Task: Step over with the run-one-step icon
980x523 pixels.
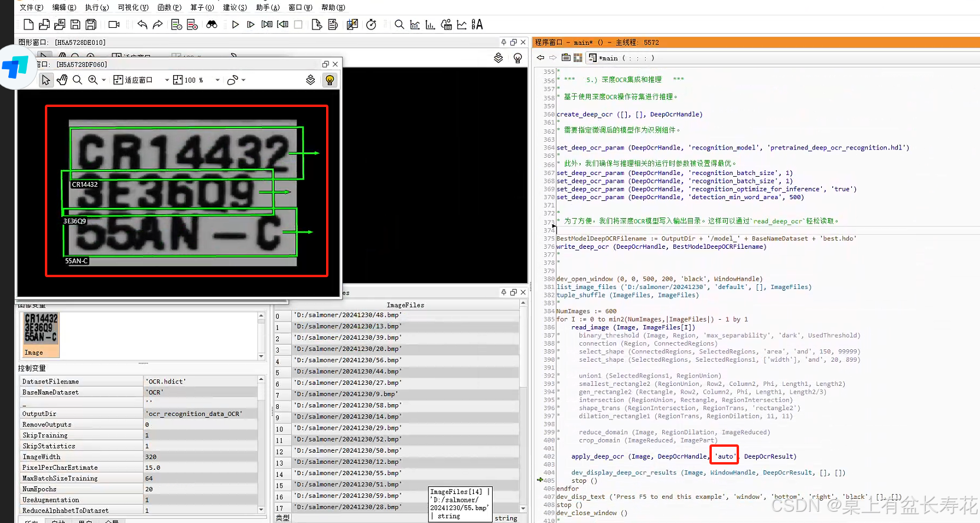Action: 250,24
